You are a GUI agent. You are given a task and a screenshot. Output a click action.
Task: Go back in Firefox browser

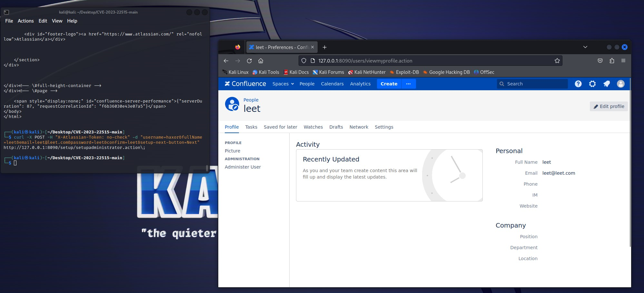(x=226, y=61)
